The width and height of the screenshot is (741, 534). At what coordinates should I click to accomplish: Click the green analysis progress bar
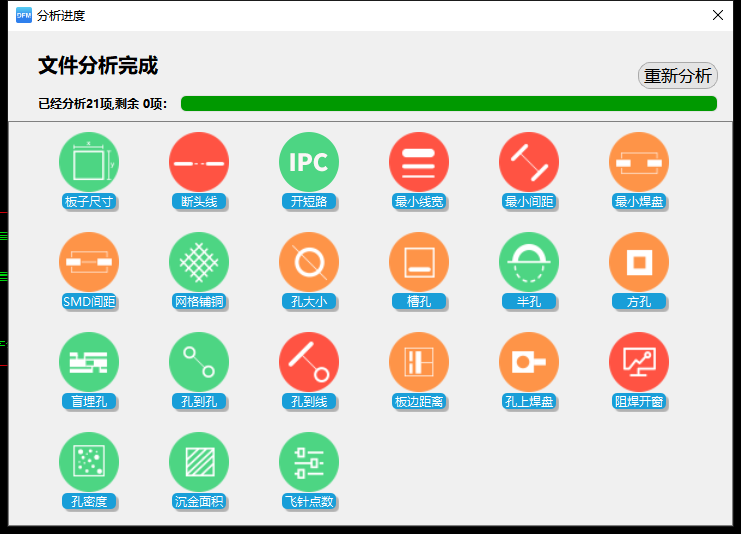pyautogui.click(x=449, y=103)
